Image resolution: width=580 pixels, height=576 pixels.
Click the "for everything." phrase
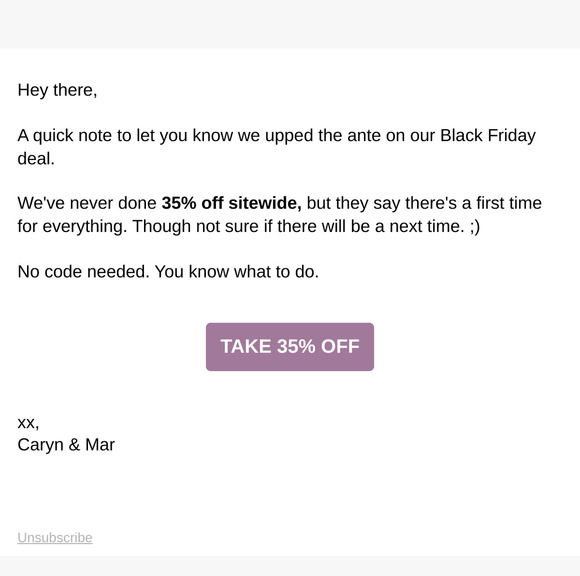[72, 226]
